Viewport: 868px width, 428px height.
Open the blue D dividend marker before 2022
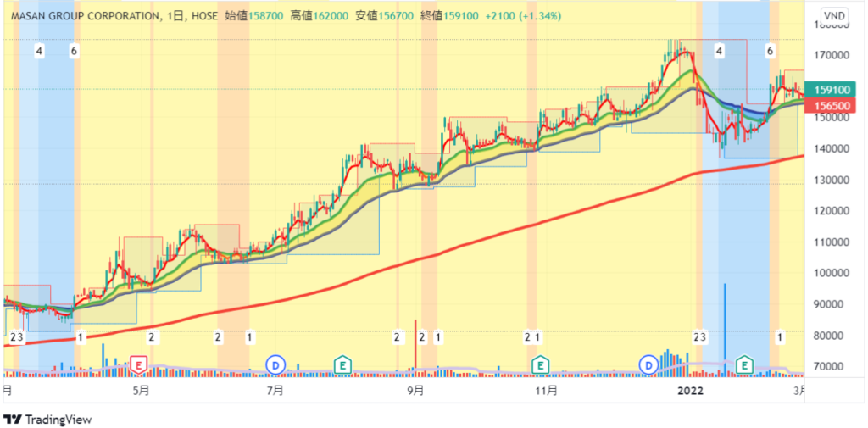pyautogui.click(x=648, y=365)
